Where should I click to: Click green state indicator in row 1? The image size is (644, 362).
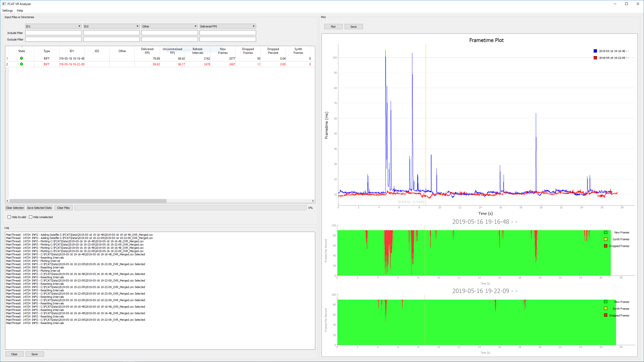(21, 58)
